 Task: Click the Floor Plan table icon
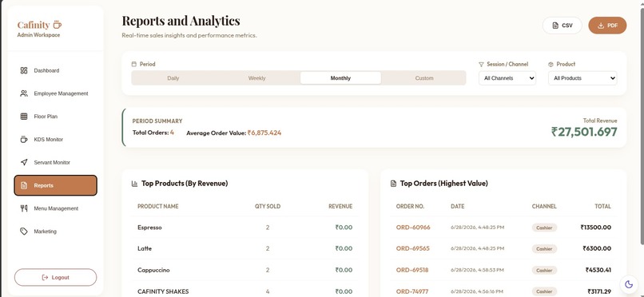pyautogui.click(x=24, y=117)
